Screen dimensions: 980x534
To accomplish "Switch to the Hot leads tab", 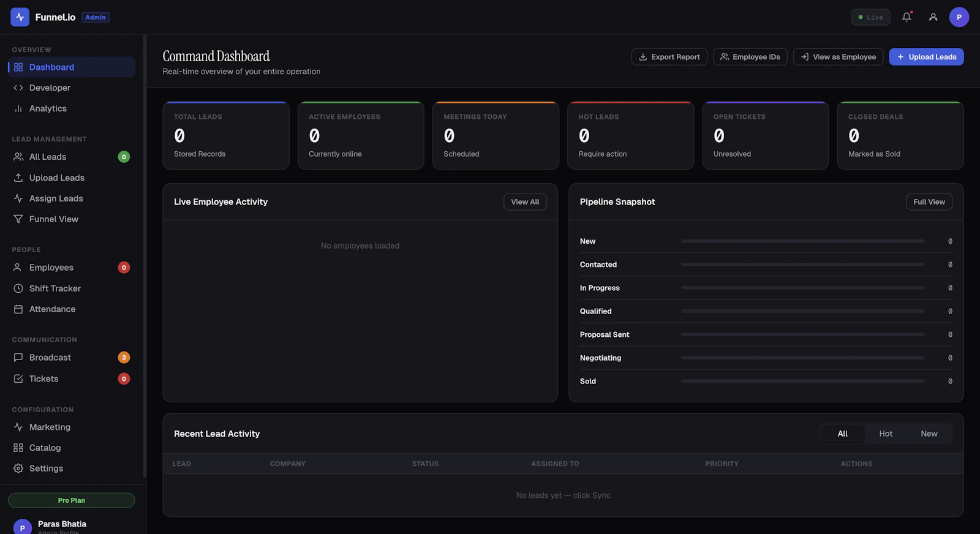I will click(886, 434).
